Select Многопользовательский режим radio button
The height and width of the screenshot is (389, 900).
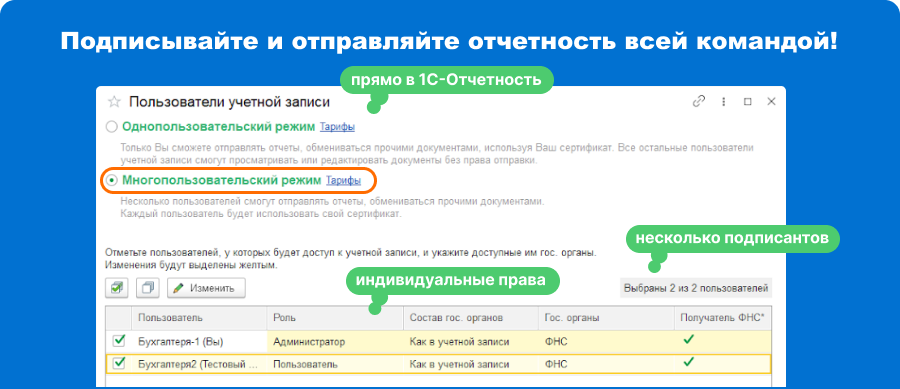click(x=112, y=180)
